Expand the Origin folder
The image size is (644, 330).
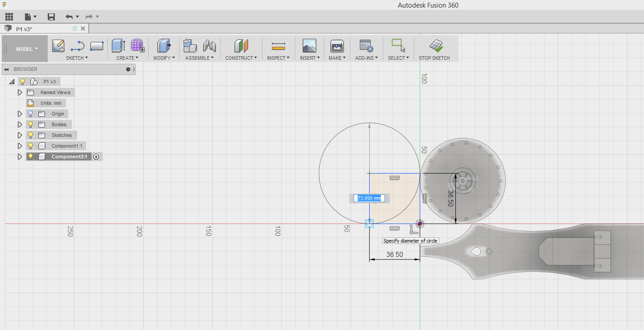click(20, 114)
